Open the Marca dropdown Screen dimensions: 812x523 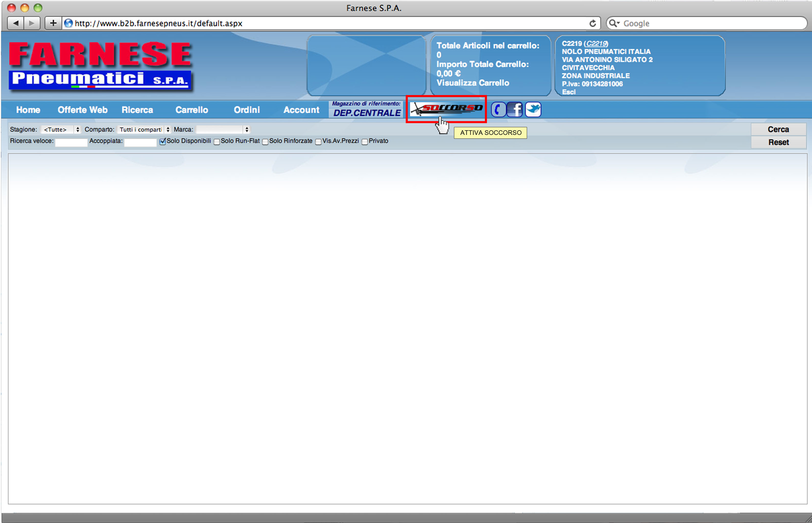click(x=223, y=129)
